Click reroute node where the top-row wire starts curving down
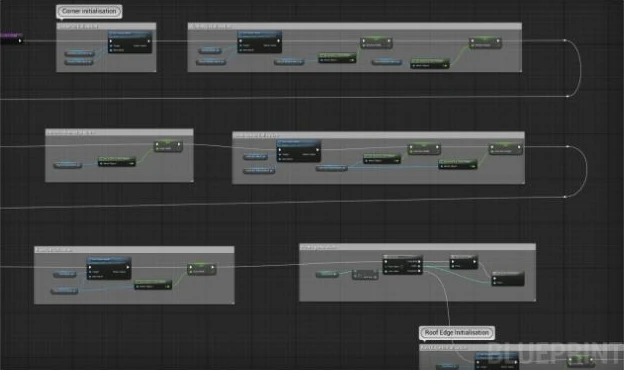This screenshot has width=624, height=370. [565, 40]
